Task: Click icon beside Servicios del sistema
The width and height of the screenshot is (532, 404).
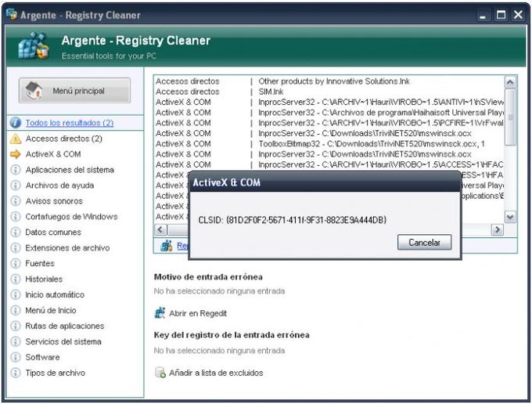Action: click(x=16, y=341)
